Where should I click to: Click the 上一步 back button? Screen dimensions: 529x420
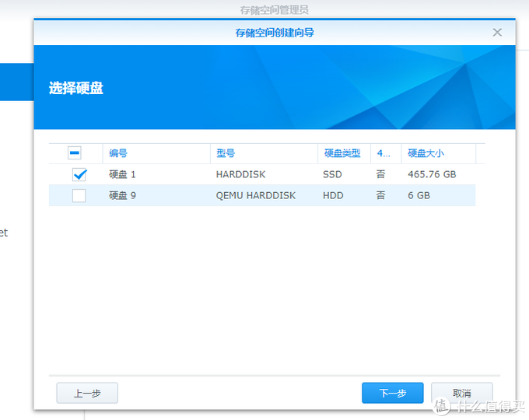click(87, 393)
